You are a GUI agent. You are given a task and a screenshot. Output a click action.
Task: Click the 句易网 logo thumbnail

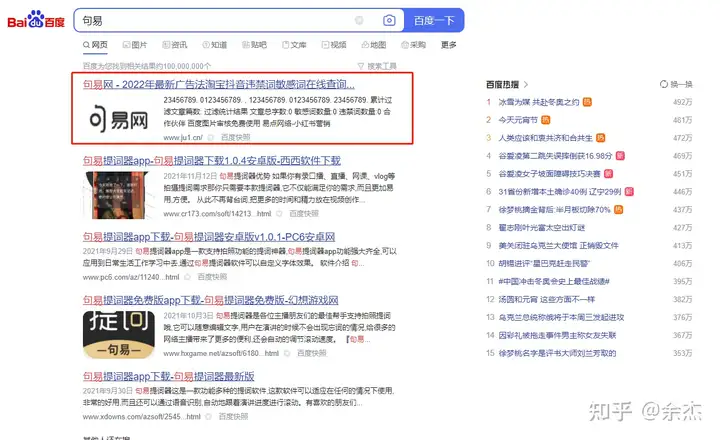tap(119, 119)
